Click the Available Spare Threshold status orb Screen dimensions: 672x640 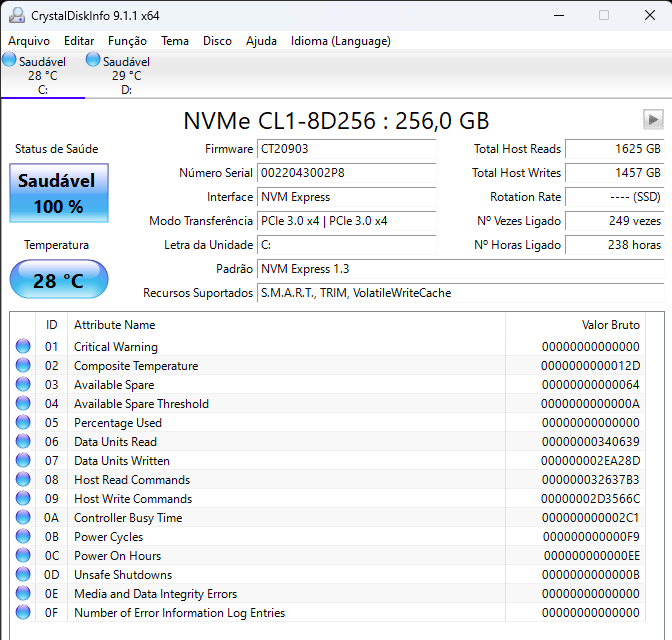23,403
